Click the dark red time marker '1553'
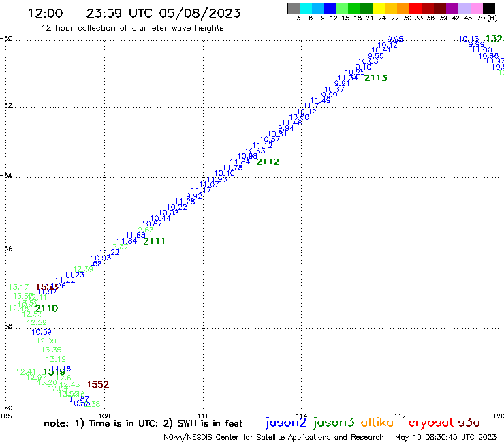Viewport: 504px width, 443px height. pos(47,287)
